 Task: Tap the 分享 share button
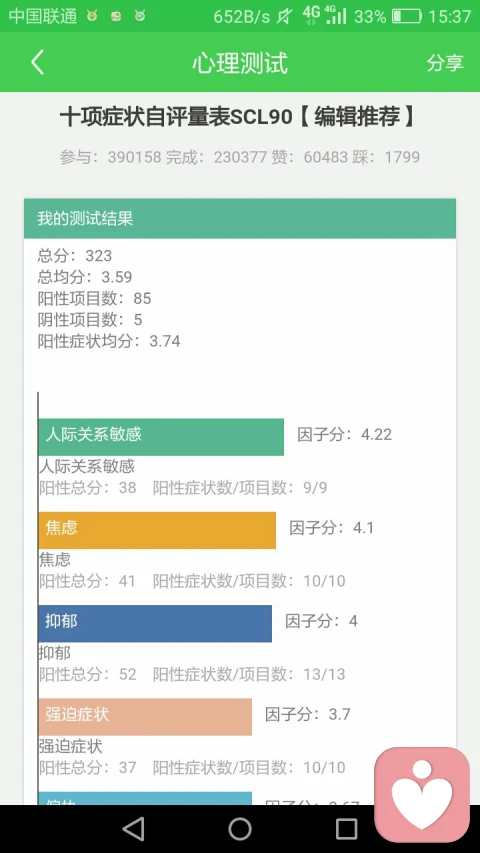click(445, 63)
